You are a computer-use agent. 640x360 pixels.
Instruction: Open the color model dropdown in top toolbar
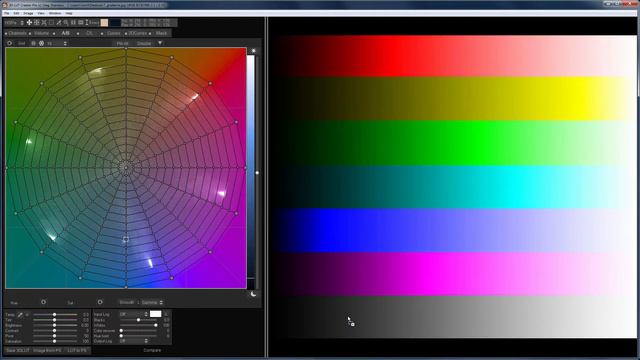point(14,23)
